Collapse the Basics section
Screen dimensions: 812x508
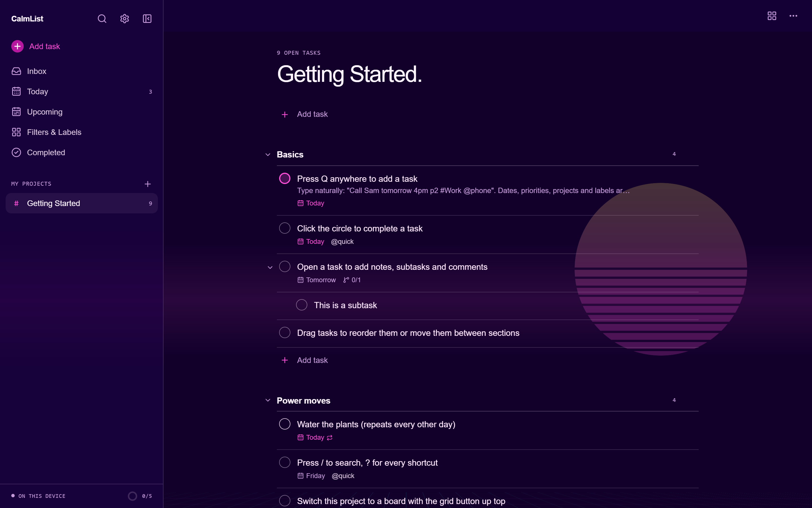[268, 155]
